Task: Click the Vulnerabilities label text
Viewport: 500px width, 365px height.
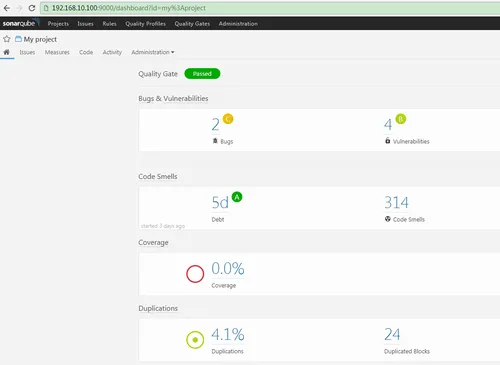Action: pos(411,141)
